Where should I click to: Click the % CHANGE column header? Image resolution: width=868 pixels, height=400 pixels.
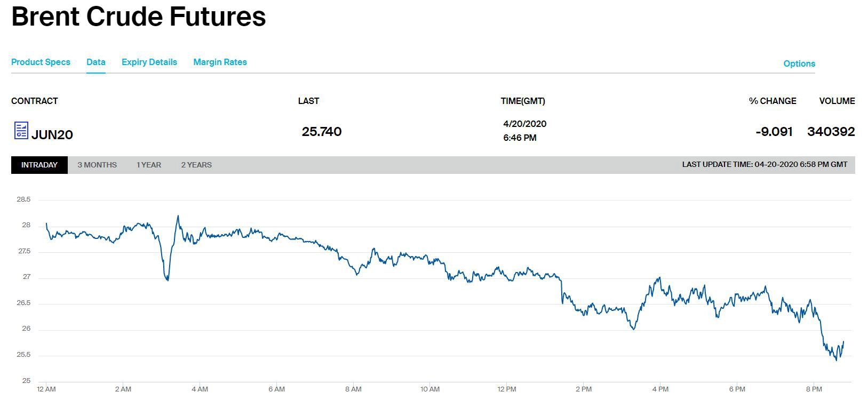[x=773, y=101]
